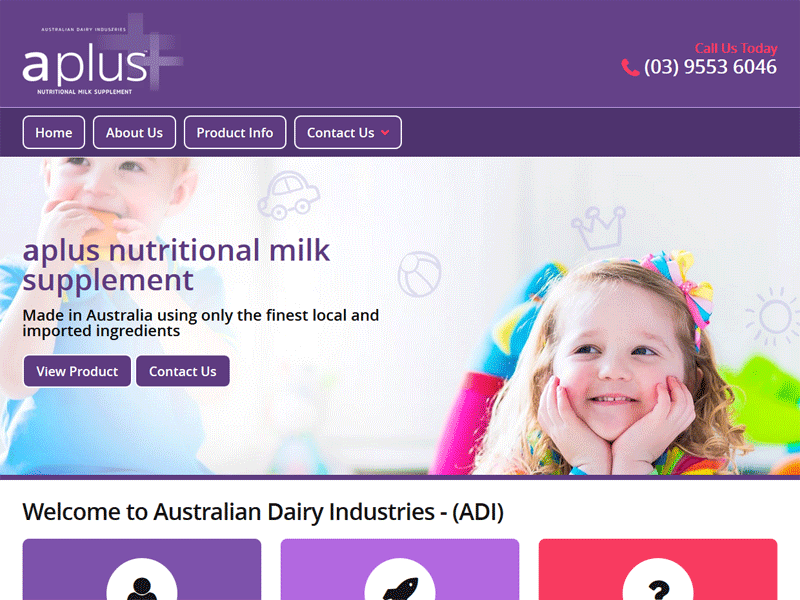Click the aplus logo in the header
The height and width of the screenshot is (600, 800).
pos(103,55)
